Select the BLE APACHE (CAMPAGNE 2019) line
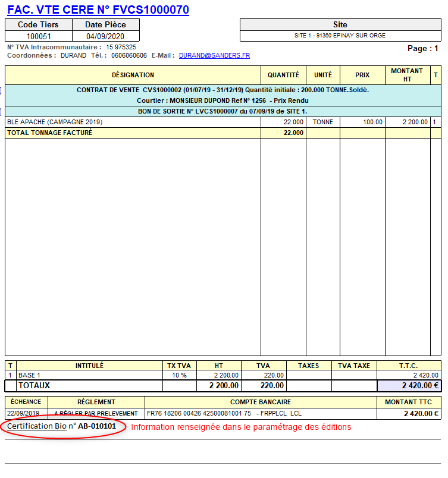The height and width of the screenshot is (478, 448). pos(55,122)
